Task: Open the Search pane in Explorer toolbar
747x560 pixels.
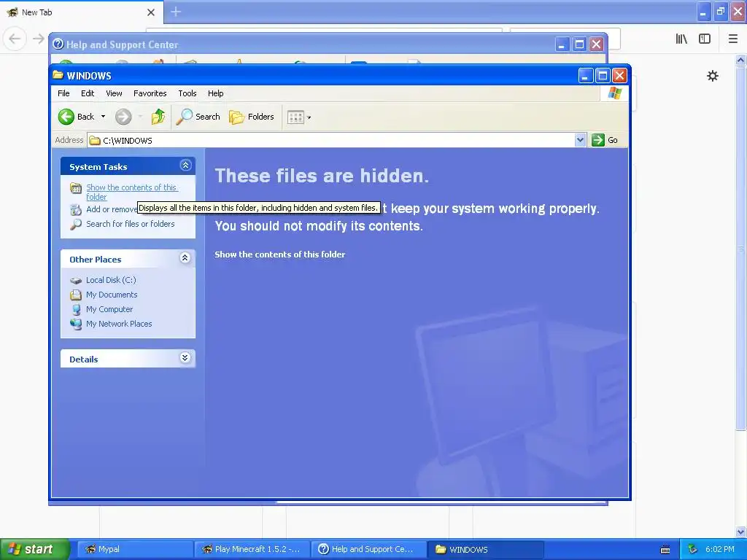Action: (198, 117)
